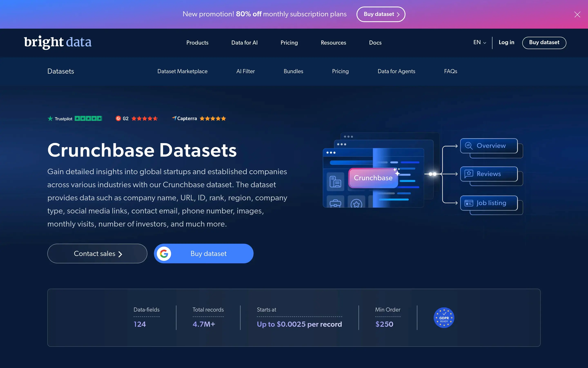This screenshot has width=588, height=368.
Task: Open the Pricing sub-nav link
Action: tap(340, 71)
